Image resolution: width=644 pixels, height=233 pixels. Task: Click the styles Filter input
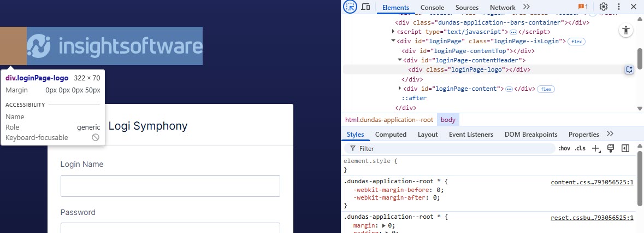450,148
